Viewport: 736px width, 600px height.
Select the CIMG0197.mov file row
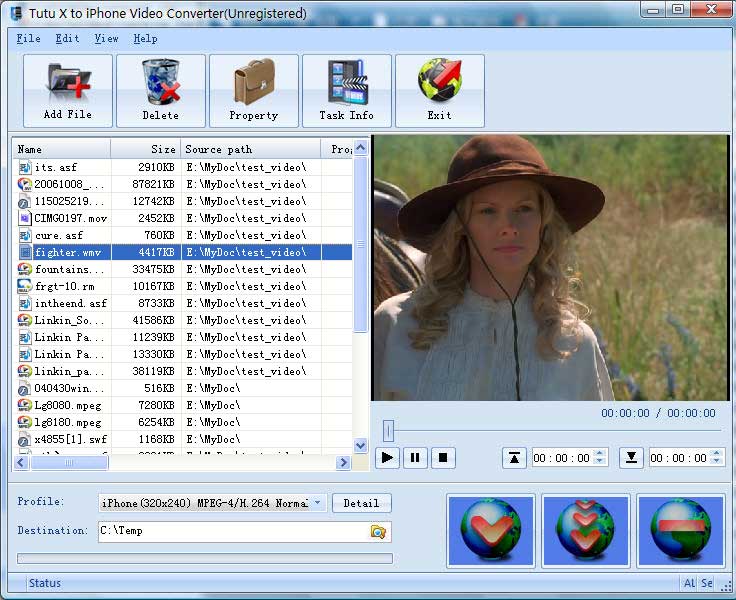(x=183, y=218)
